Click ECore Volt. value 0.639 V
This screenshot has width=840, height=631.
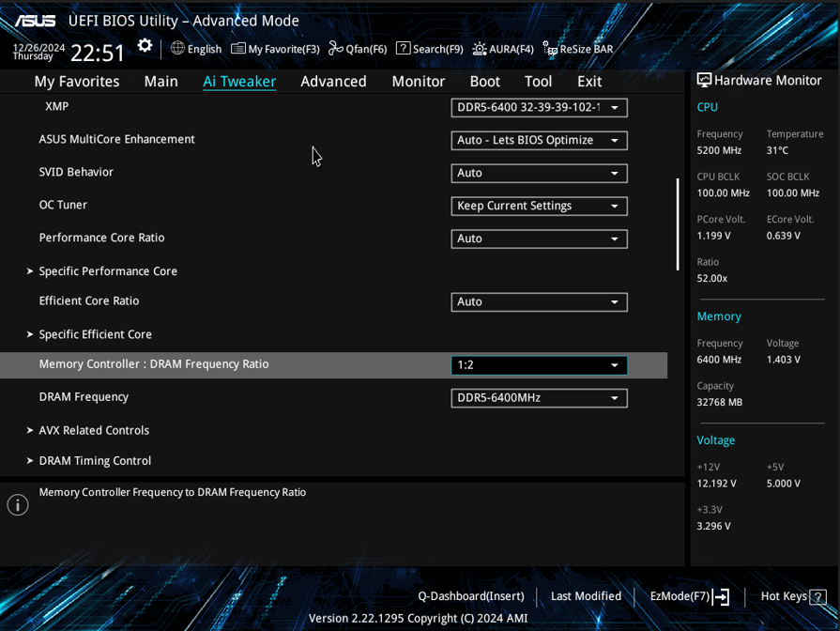click(x=783, y=236)
